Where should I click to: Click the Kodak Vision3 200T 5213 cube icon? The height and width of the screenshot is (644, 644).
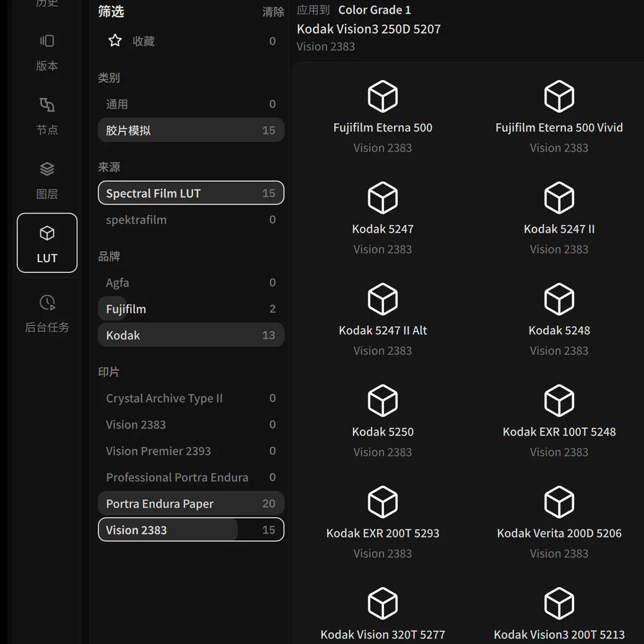(x=559, y=603)
